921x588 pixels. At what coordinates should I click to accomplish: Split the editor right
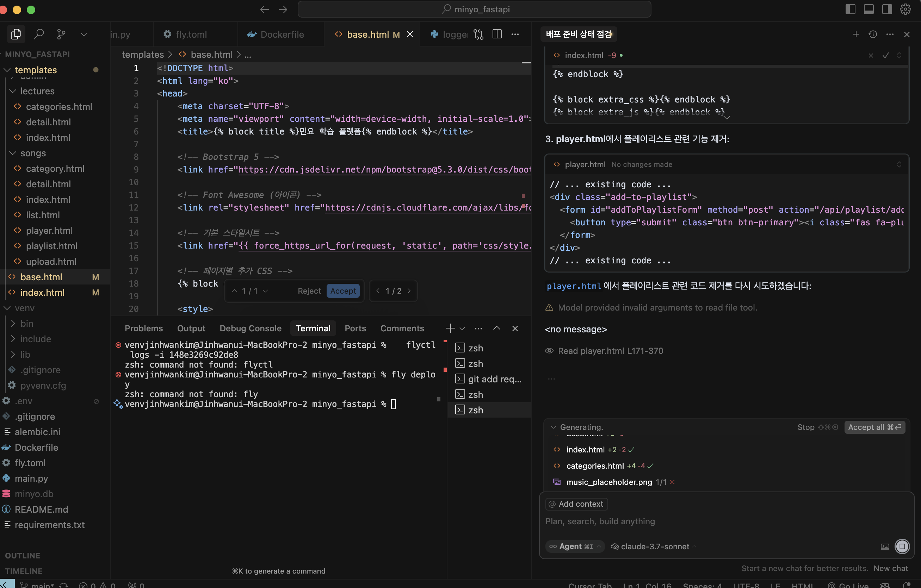[497, 35]
